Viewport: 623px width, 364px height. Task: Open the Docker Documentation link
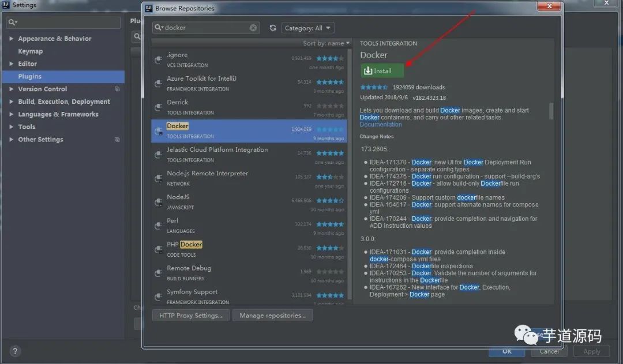pyautogui.click(x=381, y=125)
